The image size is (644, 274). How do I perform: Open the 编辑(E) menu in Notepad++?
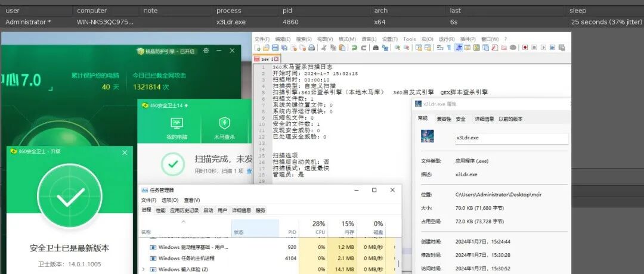click(283, 39)
